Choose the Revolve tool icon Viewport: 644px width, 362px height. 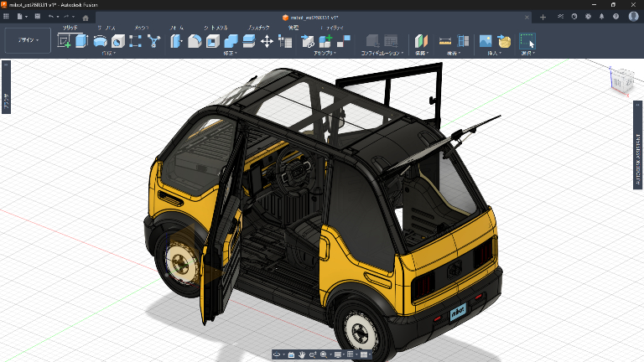point(100,41)
